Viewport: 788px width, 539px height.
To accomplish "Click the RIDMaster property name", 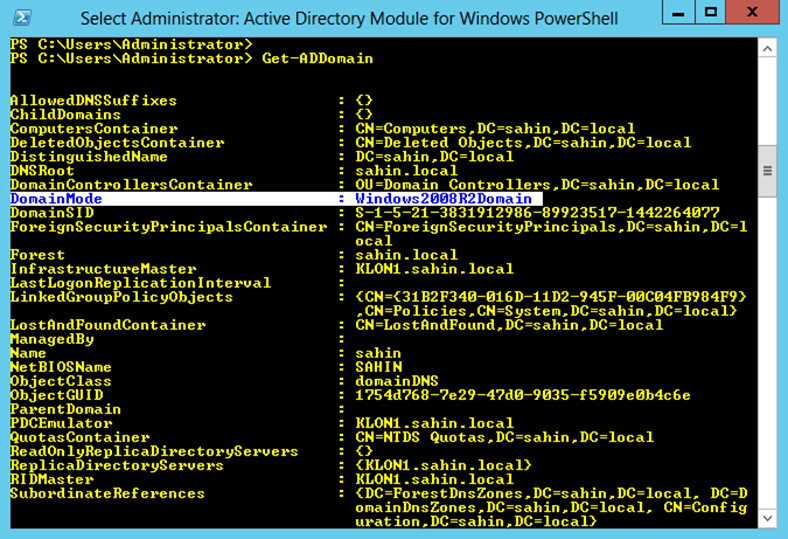I will pyautogui.click(x=52, y=480).
